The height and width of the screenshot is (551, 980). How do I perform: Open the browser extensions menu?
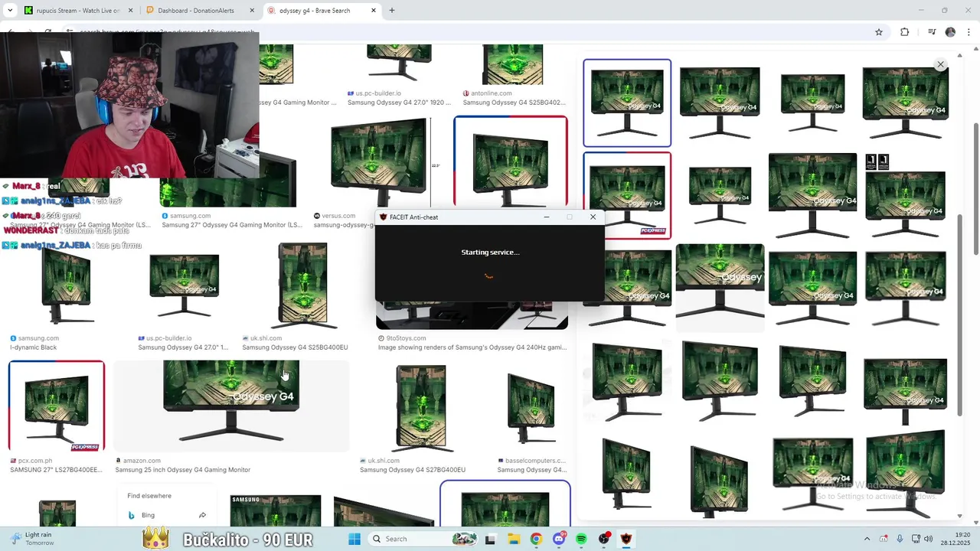[905, 32]
